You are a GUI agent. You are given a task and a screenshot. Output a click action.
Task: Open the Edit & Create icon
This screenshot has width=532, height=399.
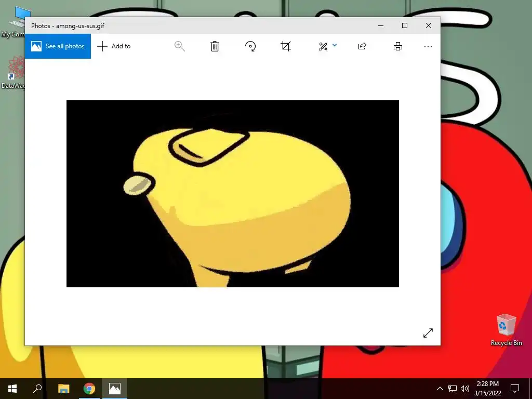tap(323, 46)
